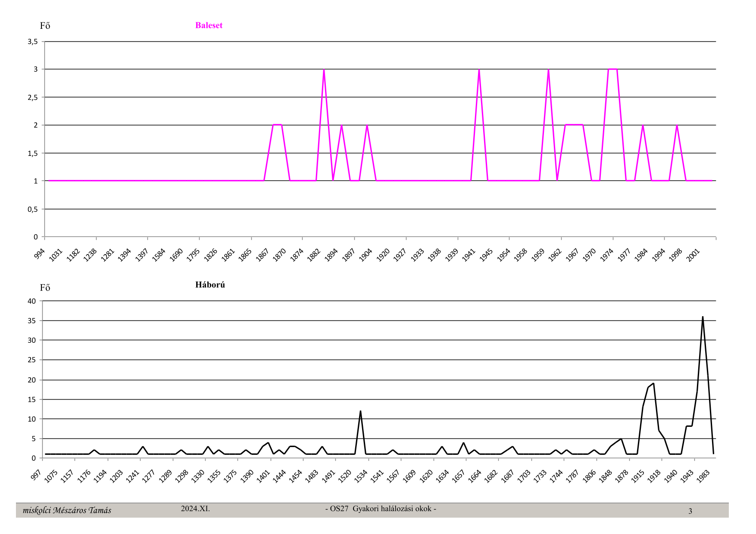Click the 3,5 y-axis value in Baleset chart
The height and width of the screenshot is (534, 756).
click(x=33, y=42)
